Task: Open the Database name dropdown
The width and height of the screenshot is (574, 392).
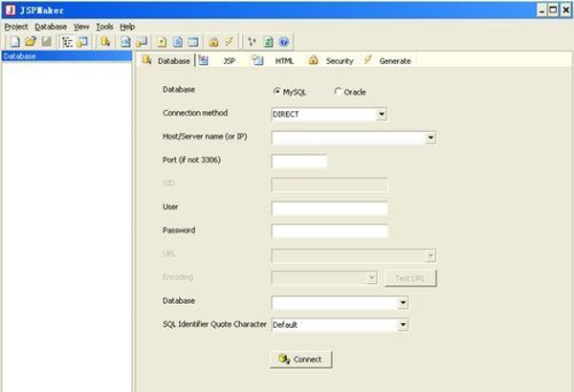Action: pyautogui.click(x=404, y=303)
